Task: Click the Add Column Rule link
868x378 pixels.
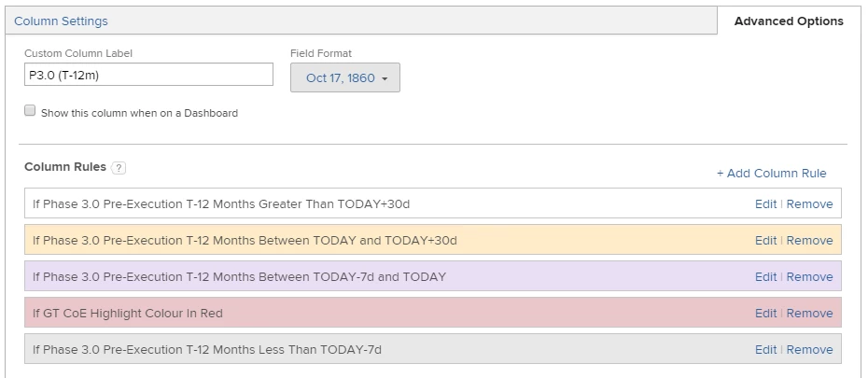Action: click(771, 173)
